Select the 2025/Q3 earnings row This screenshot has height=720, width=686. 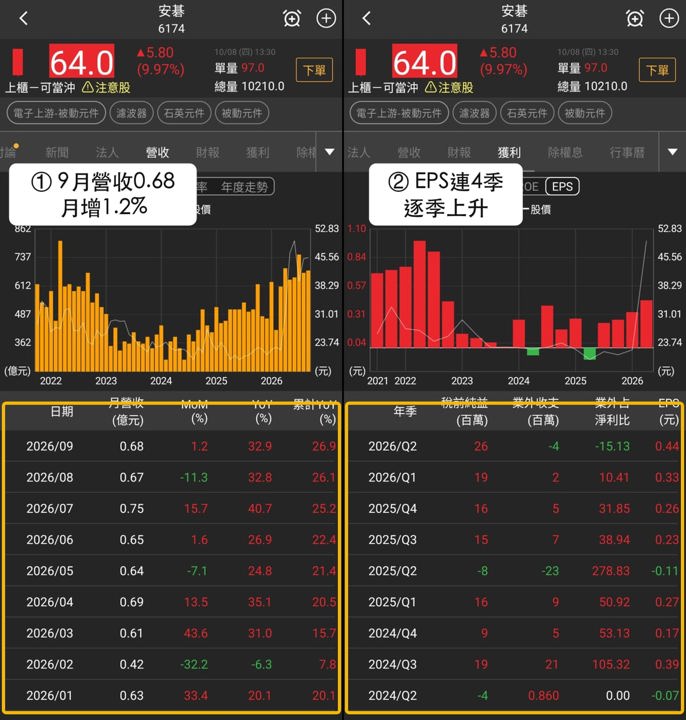click(x=514, y=540)
